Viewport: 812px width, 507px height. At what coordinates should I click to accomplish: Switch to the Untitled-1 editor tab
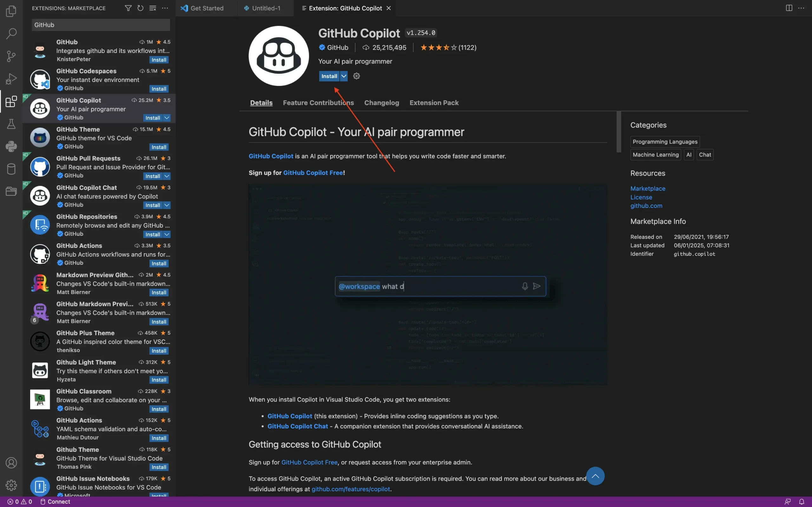(266, 8)
